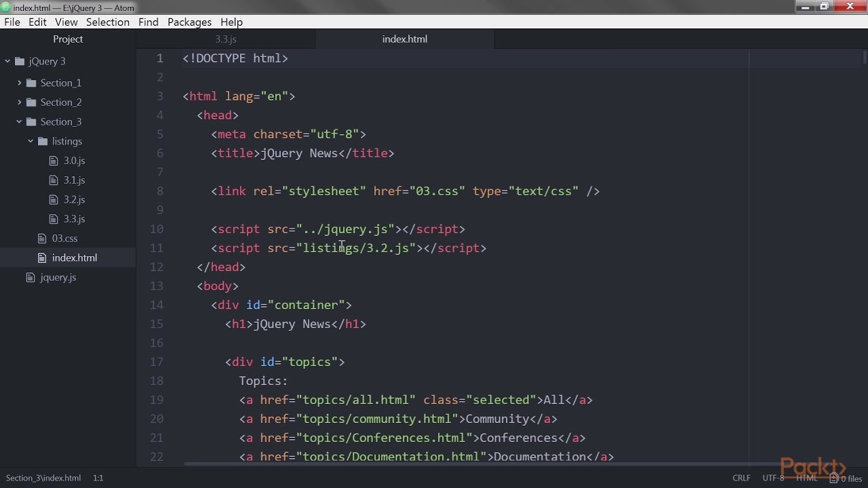The height and width of the screenshot is (488, 868).
Task: Click "topics/community.html" on line 20
Action: (x=377, y=419)
